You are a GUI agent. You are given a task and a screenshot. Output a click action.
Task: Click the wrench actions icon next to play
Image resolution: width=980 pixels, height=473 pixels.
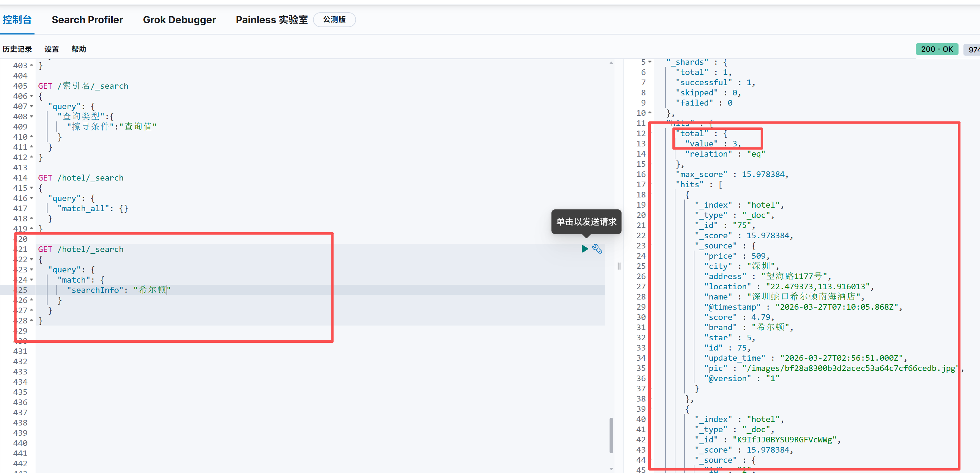point(597,249)
